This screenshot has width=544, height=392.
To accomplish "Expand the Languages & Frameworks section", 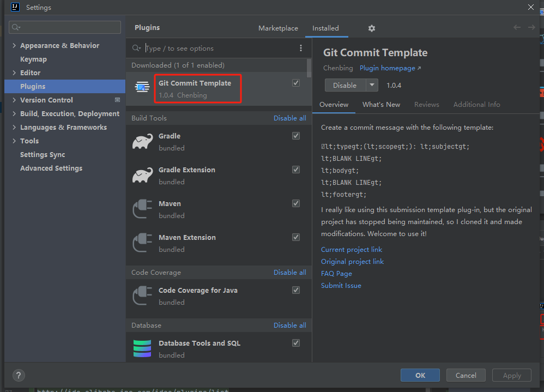I will pos(14,128).
